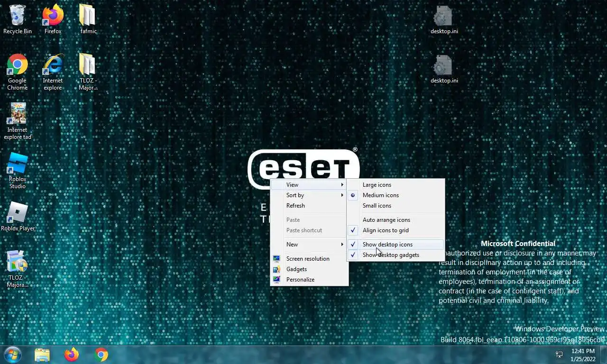Open File Explorer from the taskbar
Screen dimensions: 607x364
[42, 355]
